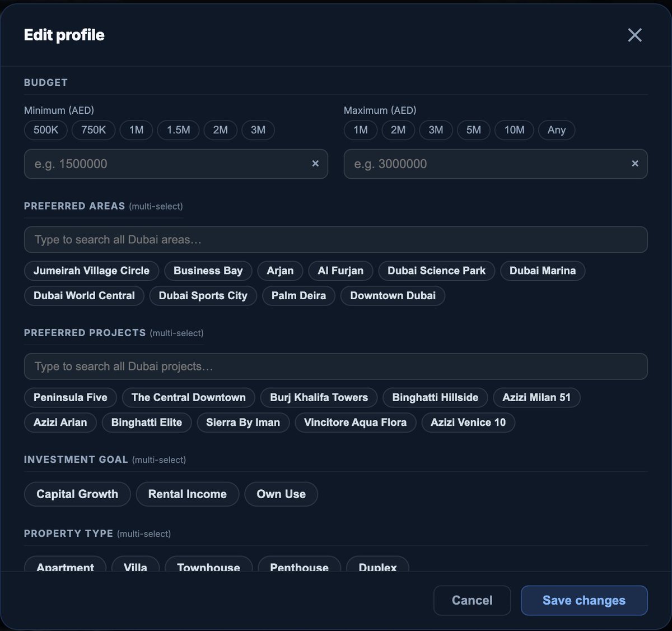This screenshot has height=631, width=672.
Task: Toggle Downtown Dubai area chip
Action: [x=393, y=295]
